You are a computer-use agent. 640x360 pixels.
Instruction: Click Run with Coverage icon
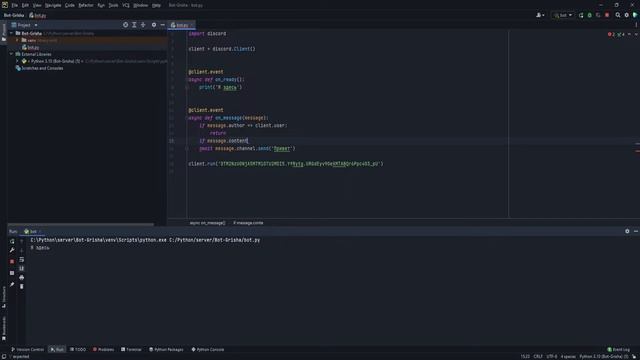(x=598, y=15)
